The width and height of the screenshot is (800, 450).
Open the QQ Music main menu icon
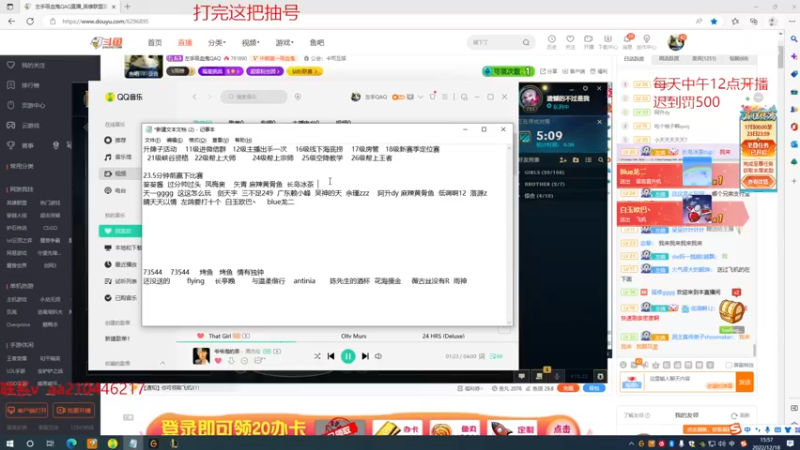[x=445, y=96]
